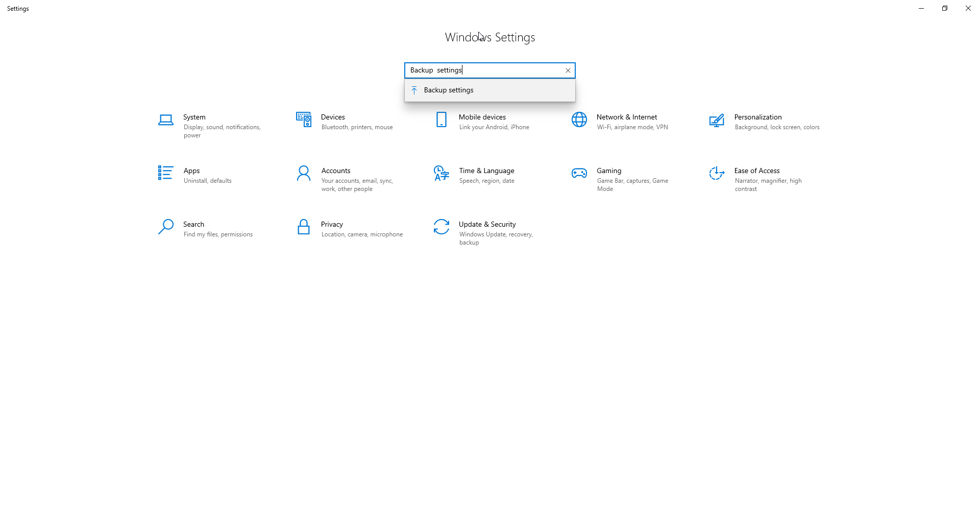Image resolution: width=980 pixels, height=531 pixels.
Task: Open the Network & Internet globe icon
Action: coord(579,120)
